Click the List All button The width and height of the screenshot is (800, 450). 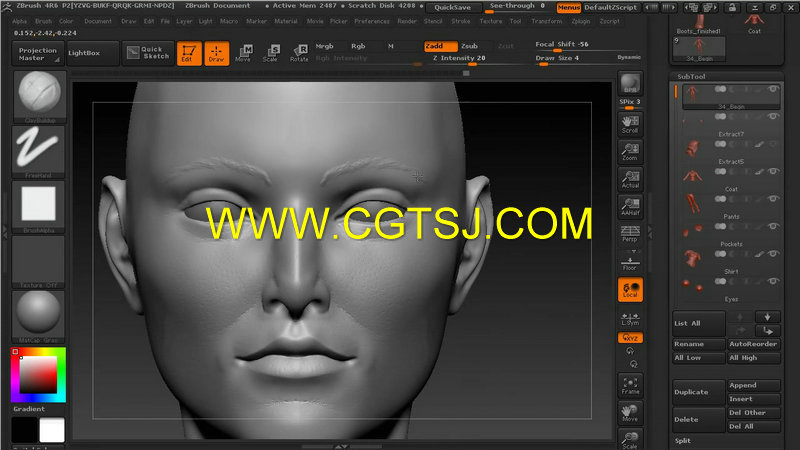[x=698, y=323]
